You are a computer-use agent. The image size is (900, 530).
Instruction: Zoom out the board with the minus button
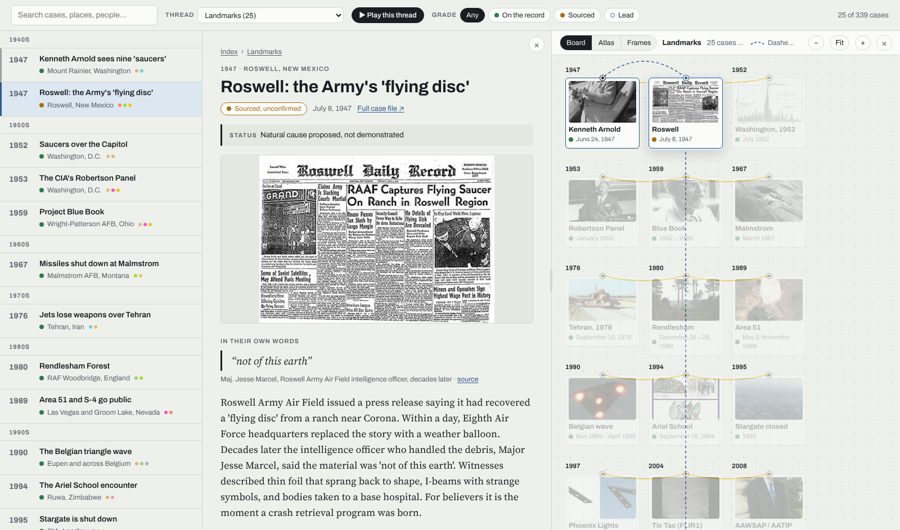pos(816,43)
